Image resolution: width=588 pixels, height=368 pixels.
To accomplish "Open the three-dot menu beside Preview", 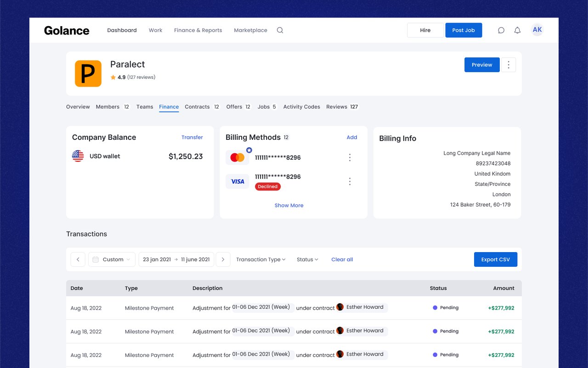I will click(509, 65).
